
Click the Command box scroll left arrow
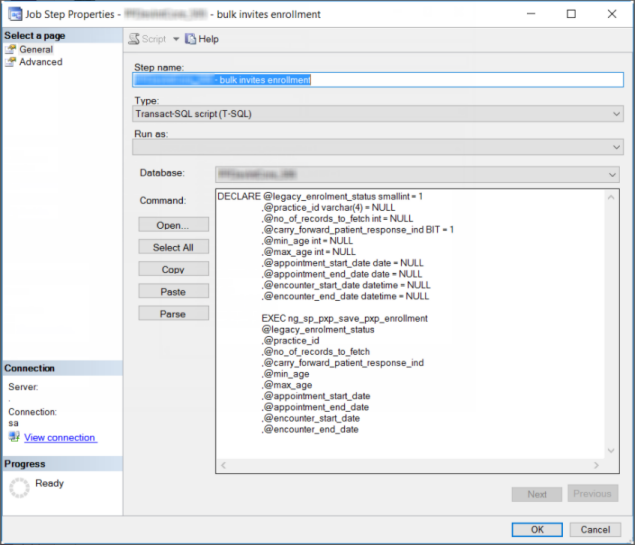coord(224,465)
